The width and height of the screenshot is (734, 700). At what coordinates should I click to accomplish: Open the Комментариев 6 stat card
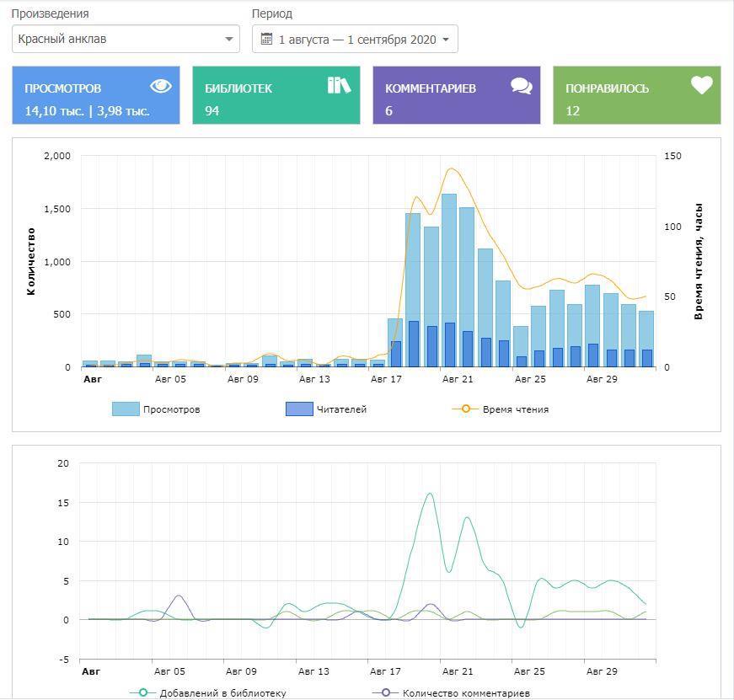point(457,95)
